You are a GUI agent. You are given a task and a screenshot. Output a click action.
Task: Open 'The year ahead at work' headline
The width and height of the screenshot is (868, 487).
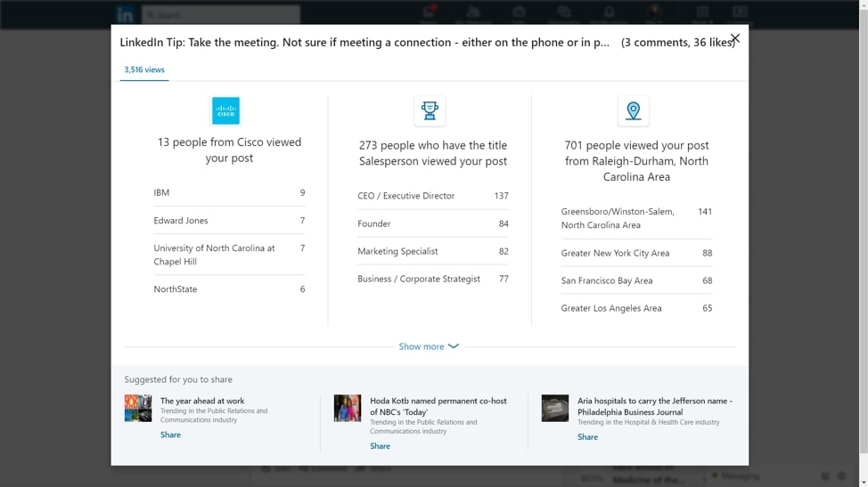(202, 401)
